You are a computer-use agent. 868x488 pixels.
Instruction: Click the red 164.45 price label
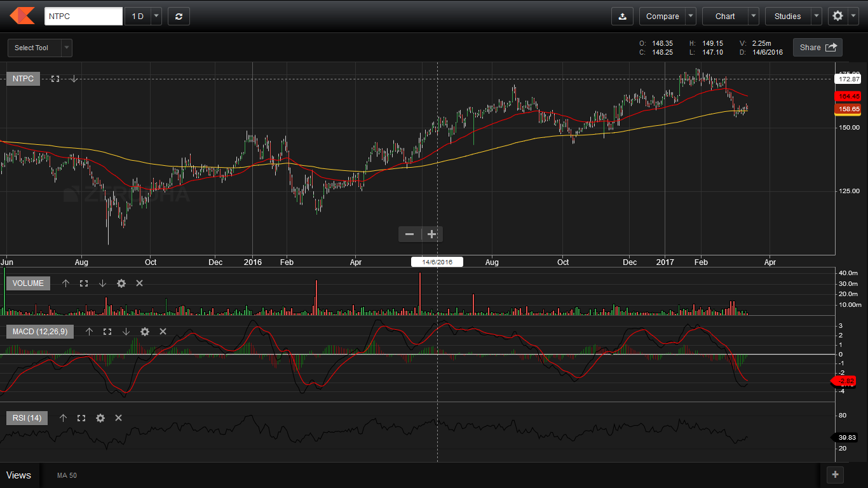(848, 96)
